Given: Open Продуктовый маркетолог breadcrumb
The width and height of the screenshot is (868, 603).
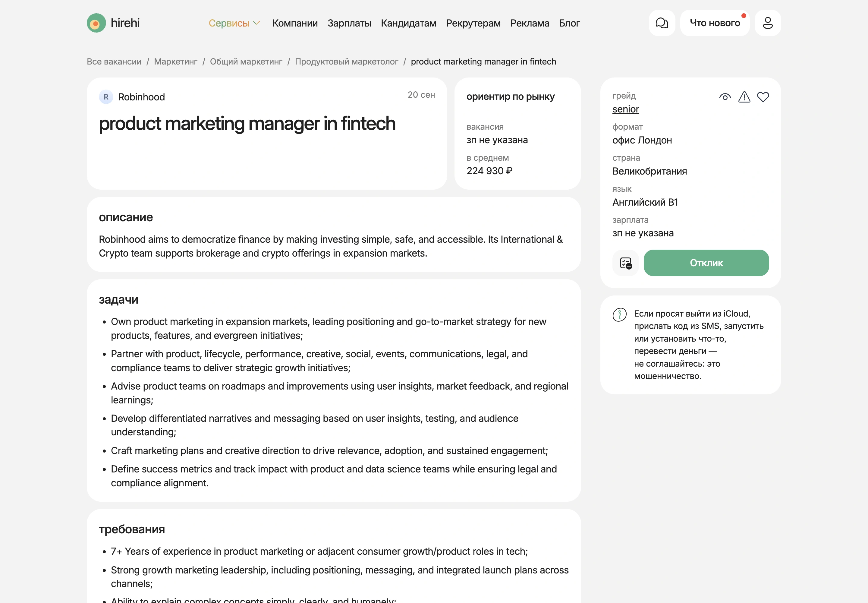Looking at the screenshot, I should pos(346,62).
